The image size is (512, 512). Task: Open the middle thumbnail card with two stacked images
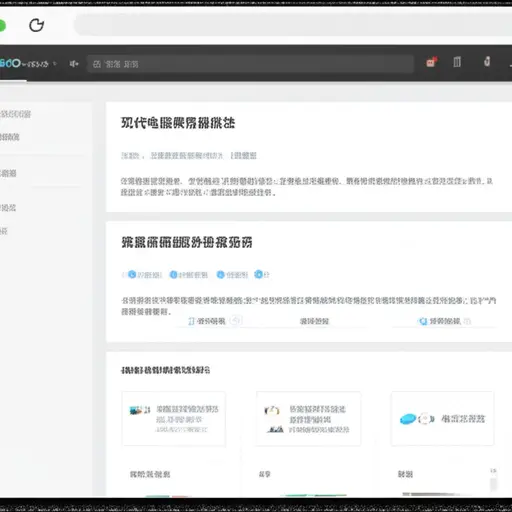(x=308, y=419)
